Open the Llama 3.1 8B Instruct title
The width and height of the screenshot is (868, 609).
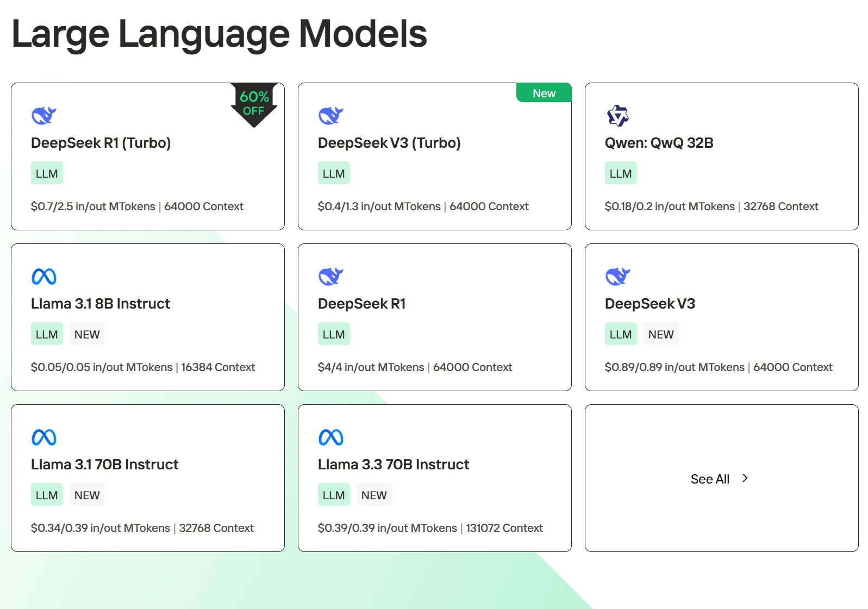coord(101,304)
